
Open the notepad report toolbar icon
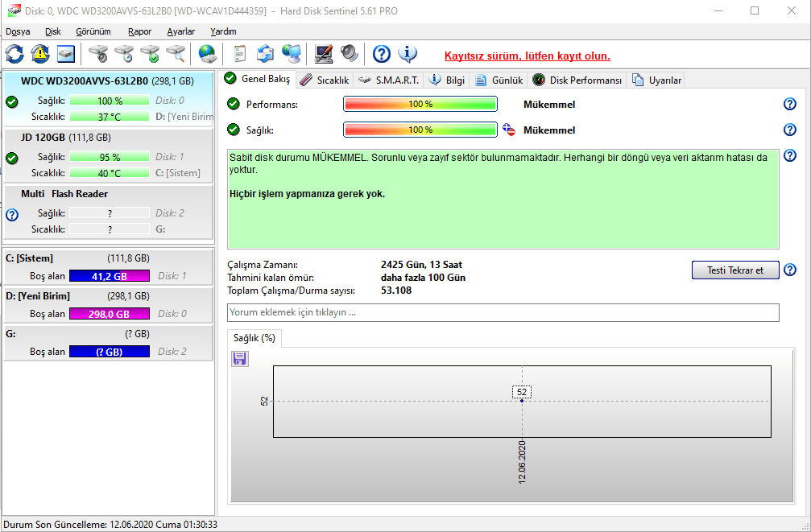coord(239,54)
